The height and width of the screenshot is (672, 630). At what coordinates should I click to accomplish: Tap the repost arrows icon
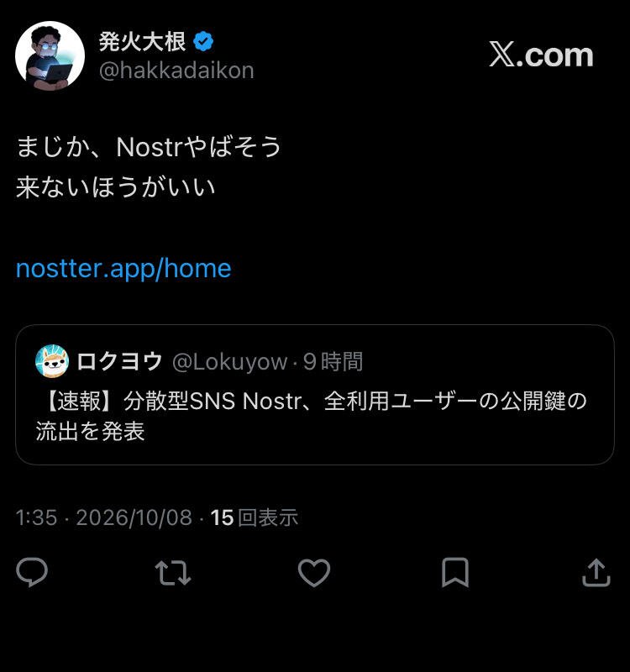click(x=173, y=573)
